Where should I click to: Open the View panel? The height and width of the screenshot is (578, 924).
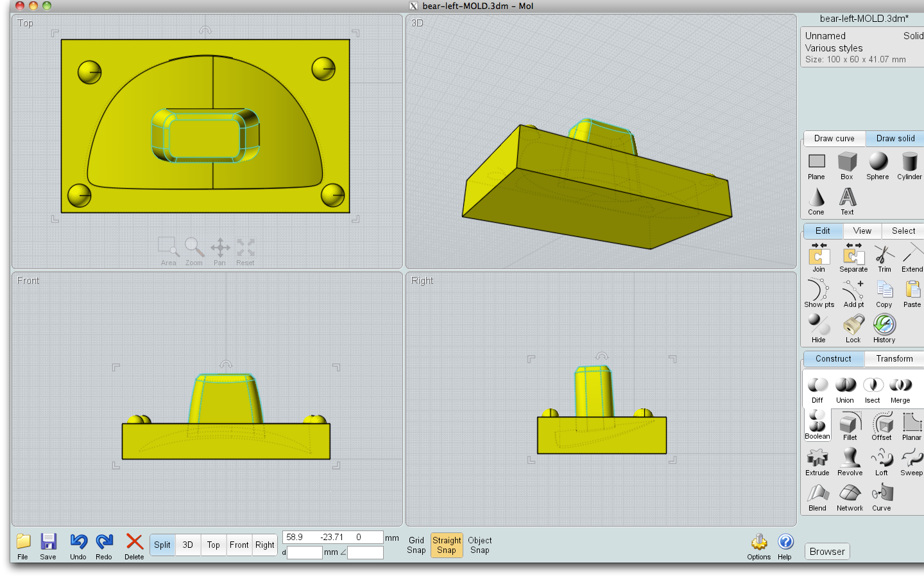(x=862, y=231)
